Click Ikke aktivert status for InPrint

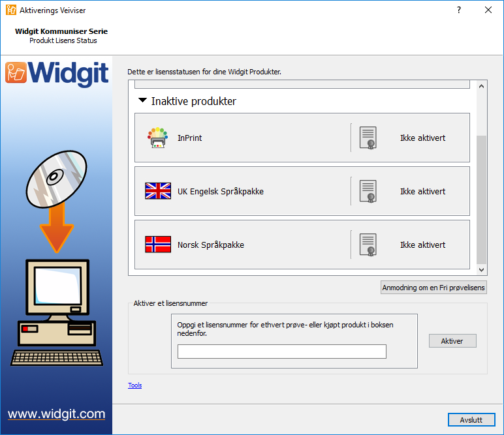422,138
